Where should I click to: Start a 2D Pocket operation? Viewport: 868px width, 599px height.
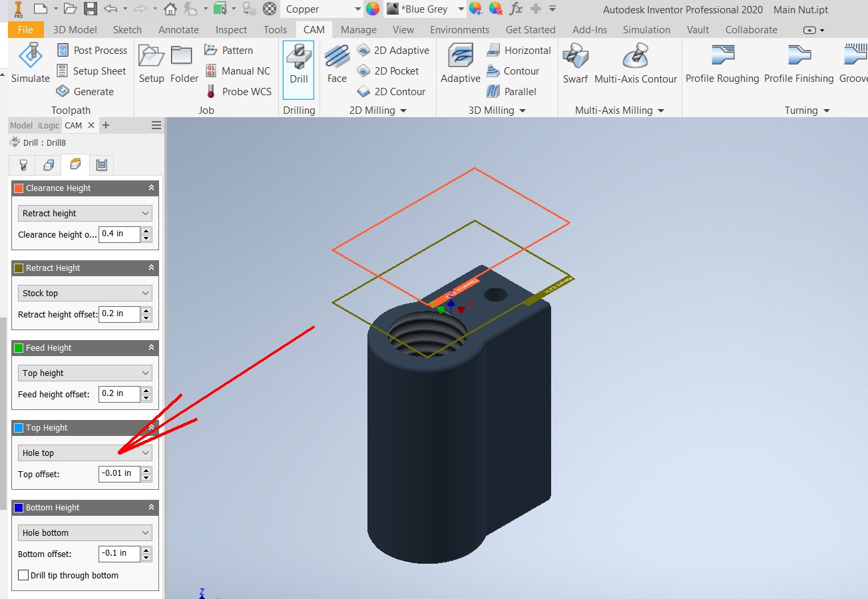click(x=393, y=71)
